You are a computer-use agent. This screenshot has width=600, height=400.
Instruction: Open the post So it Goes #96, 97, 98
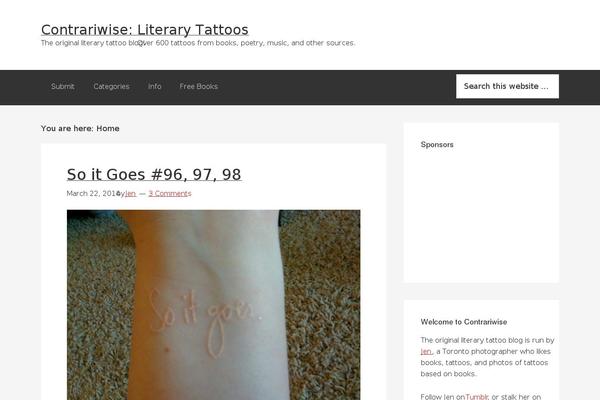click(154, 175)
